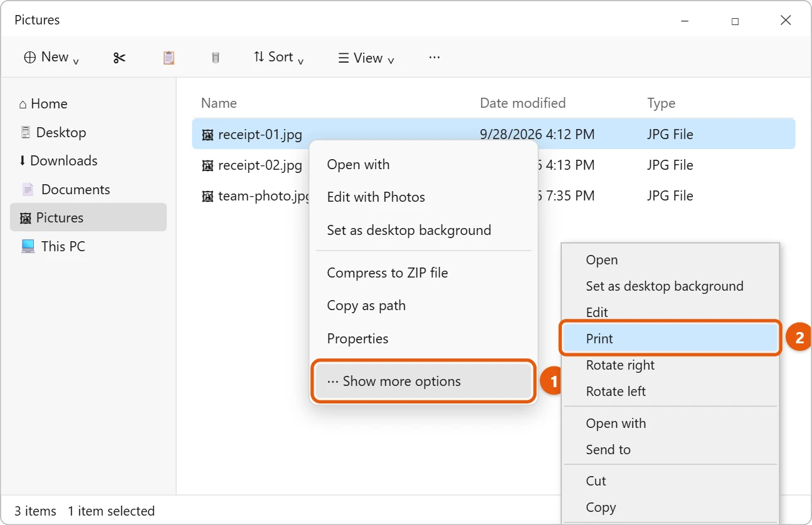Select Pictures in the navigation pane
This screenshot has width=812, height=525.
coord(88,217)
